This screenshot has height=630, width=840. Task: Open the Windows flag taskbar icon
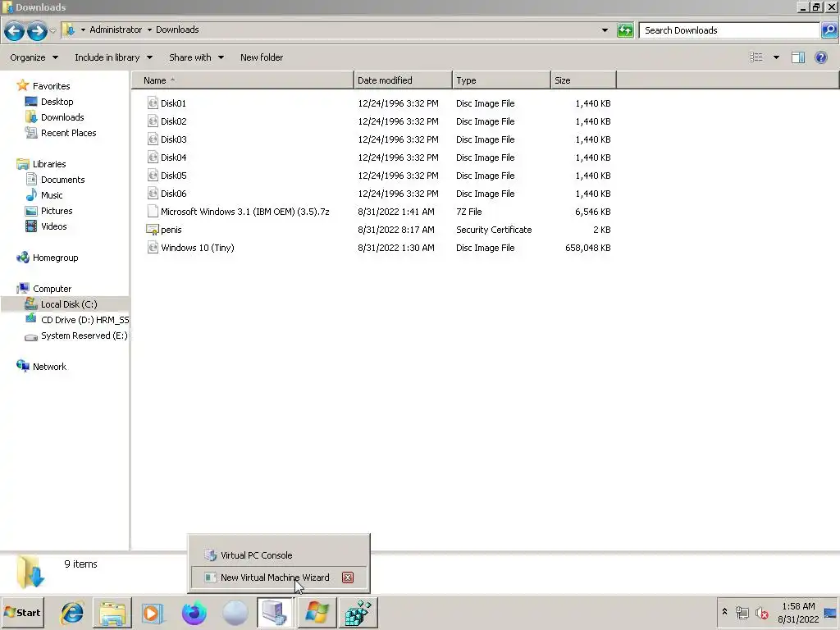(317, 613)
